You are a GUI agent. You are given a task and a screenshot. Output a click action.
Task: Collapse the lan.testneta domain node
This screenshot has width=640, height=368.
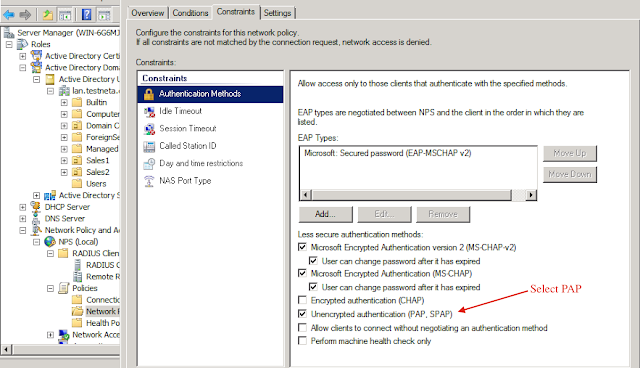coord(50,91)
